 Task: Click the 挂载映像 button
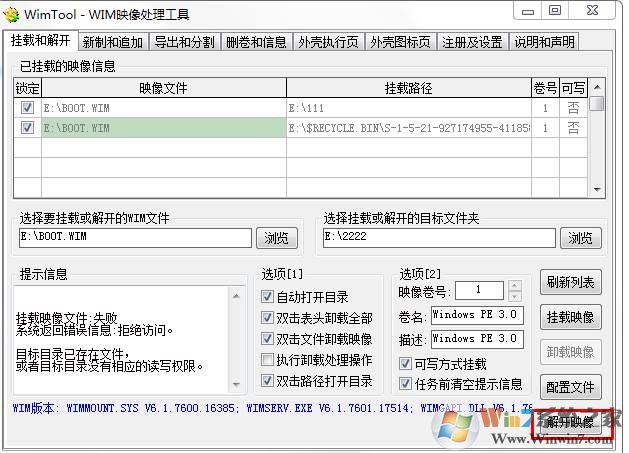click(x=571, y=318)
